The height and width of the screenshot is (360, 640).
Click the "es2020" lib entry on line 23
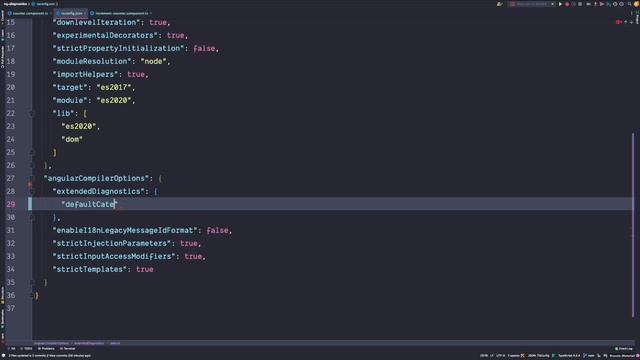[79, 127]
